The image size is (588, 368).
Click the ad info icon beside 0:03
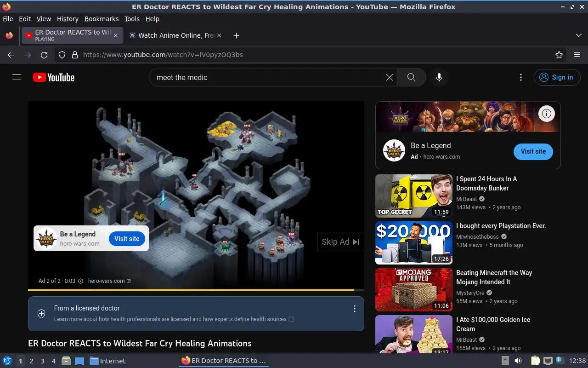tap(81, 281)
